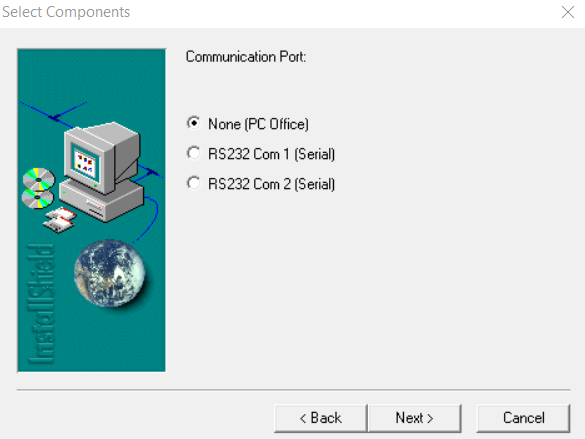The height and width of the screenshot is (439, 585).
Task: Click the stacked CD discs graphic
Action: coord(38,188)
